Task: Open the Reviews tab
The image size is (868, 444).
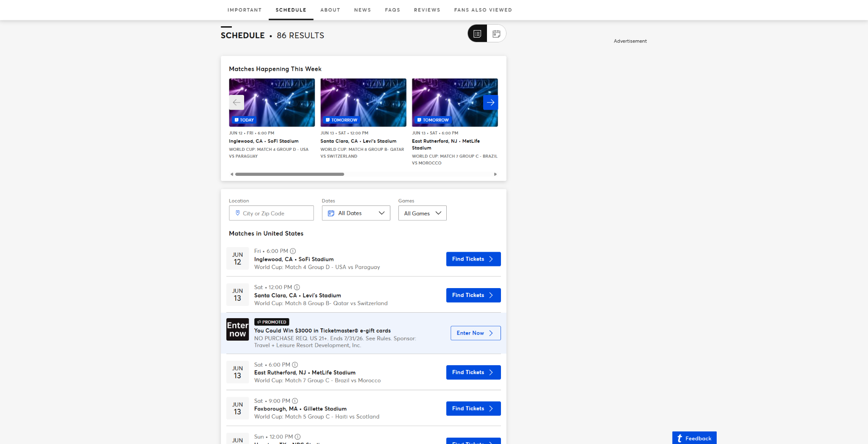Action: [427, 10]
